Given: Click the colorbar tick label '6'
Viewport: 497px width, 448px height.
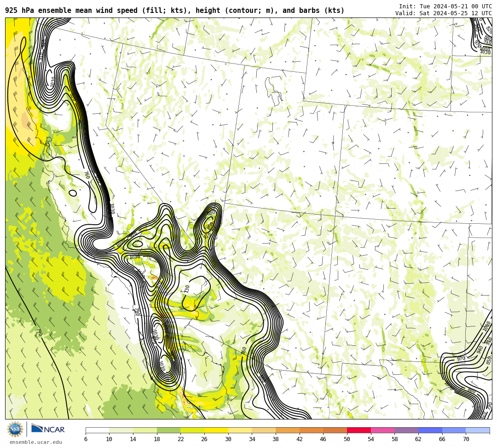Looking at the screenshot, I should tap(86, 439).
